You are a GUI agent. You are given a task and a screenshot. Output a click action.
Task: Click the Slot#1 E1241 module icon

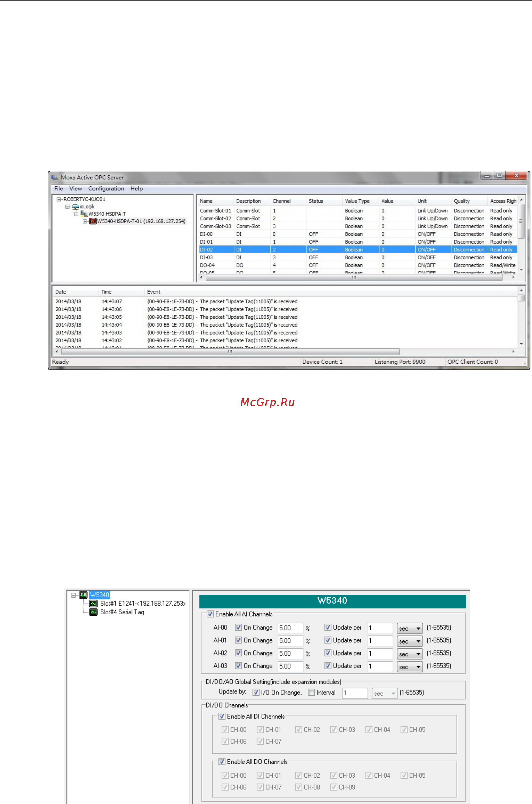tap(93, 603)
